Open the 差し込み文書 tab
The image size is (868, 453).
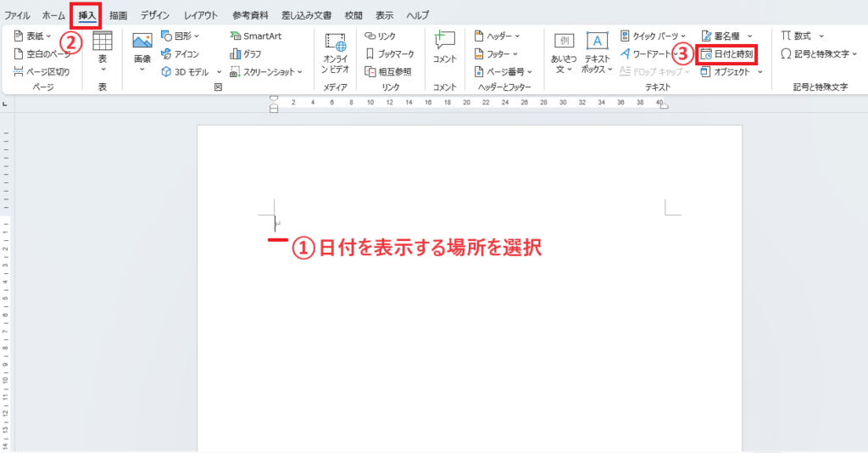[306, 15]
